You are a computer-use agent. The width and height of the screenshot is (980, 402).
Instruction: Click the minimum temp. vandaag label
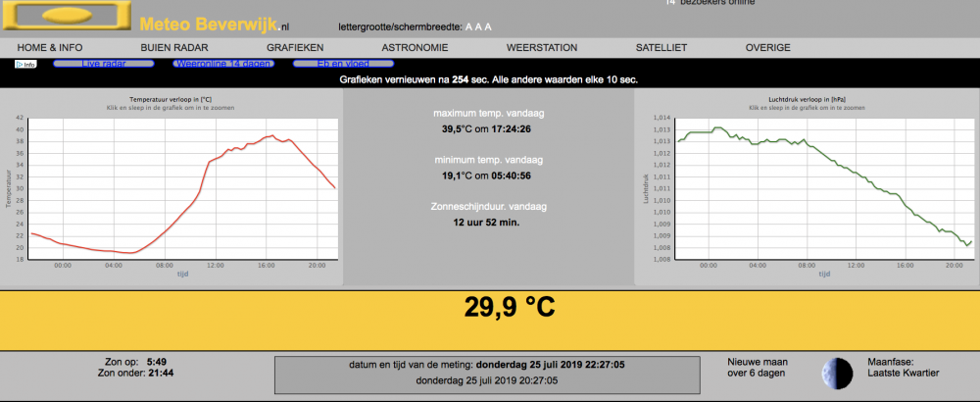click(x=490, y=160)
